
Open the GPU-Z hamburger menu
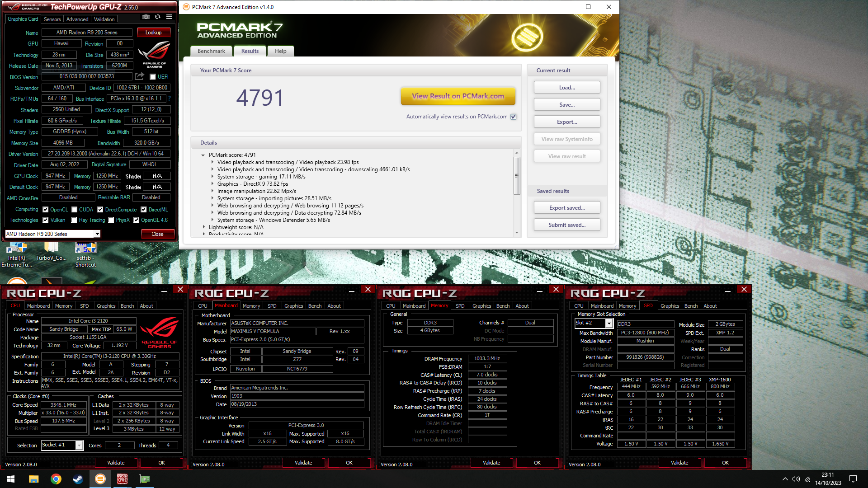(169, 17)
